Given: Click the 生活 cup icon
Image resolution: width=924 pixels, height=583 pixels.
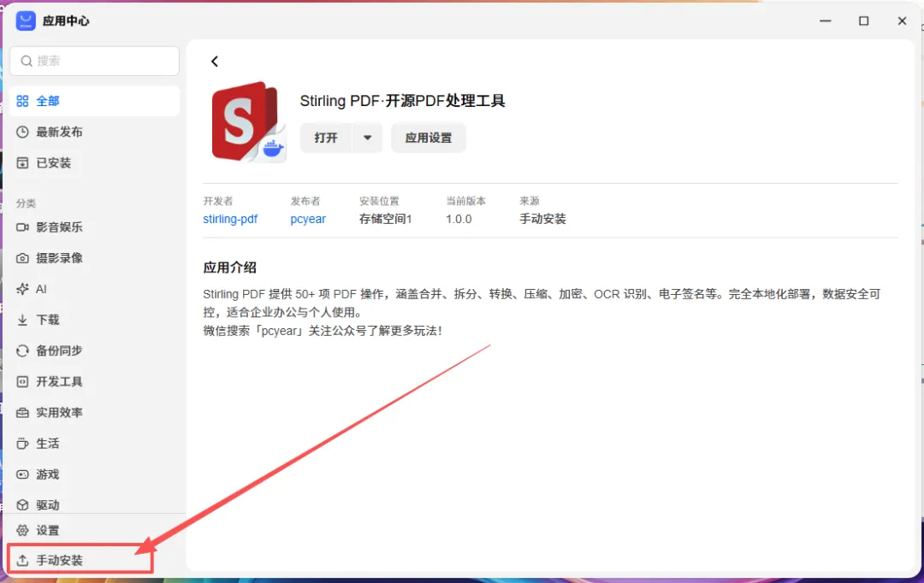Looking at the screenshot, I should (x=22, y=444).
